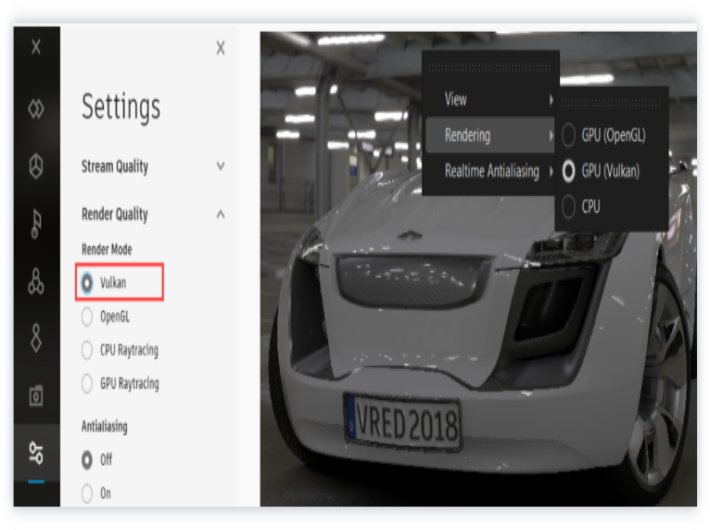Select the settings sliders sidebar icon
The height and width of the screenshot is (530, 710).
click(x=36, y=453)
